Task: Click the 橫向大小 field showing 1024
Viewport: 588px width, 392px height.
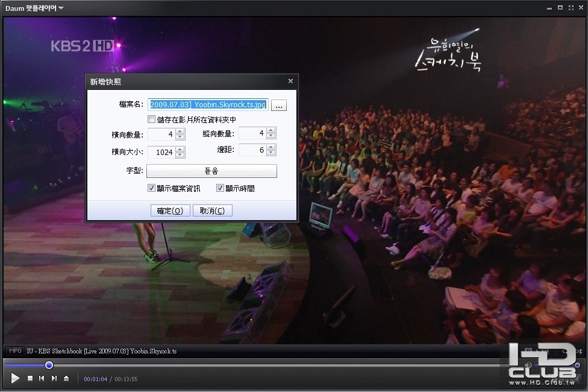Action: [161, 152]
